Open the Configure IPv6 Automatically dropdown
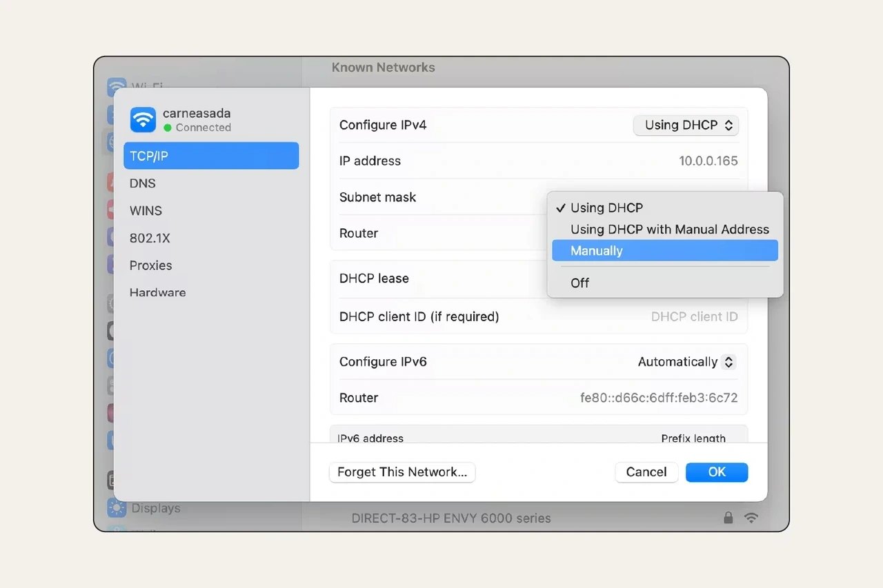The width and height of the screenshot is (883, 588). [686, 361]
